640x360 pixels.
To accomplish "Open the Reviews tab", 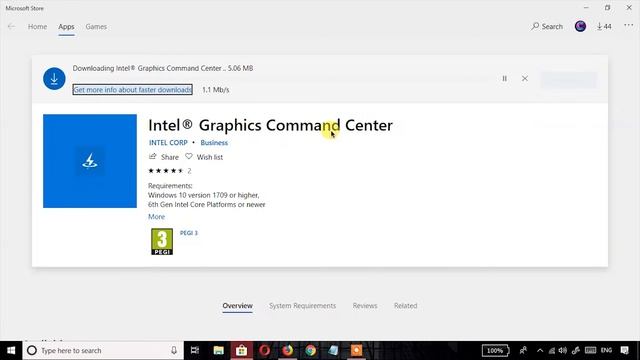I will coord(365,306).
